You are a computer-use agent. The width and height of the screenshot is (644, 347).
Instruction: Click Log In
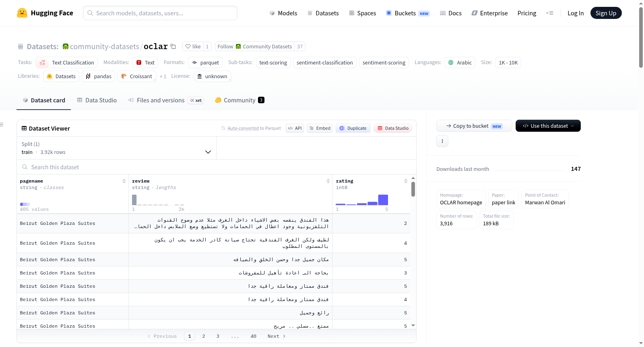tap(576, 13)
